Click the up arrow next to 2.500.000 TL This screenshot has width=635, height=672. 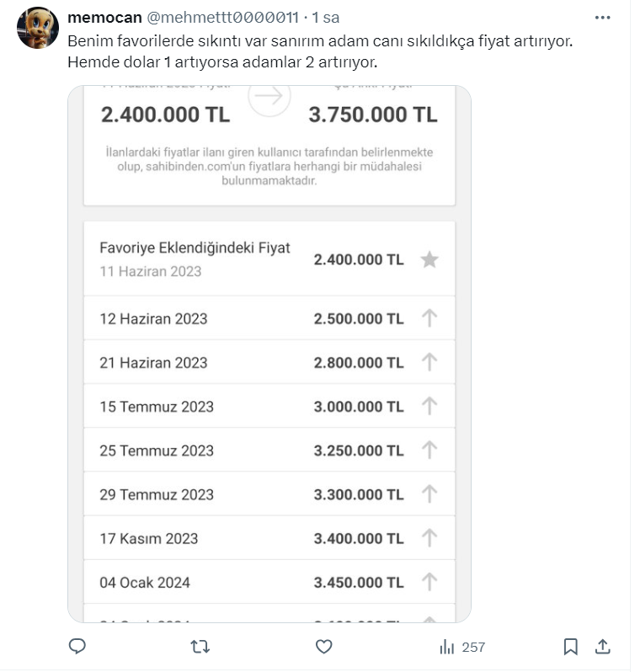pos(430,318)
